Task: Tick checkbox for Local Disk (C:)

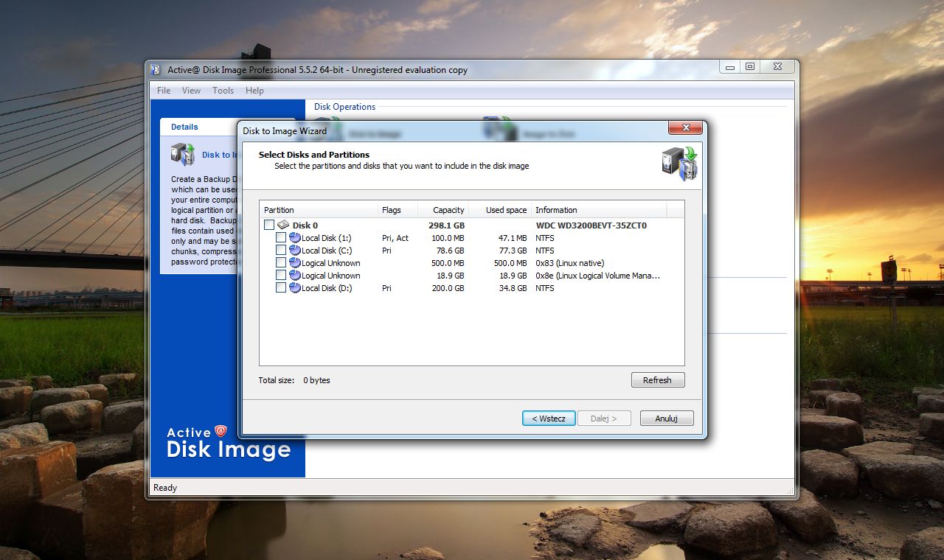Action: pos(281,251)
